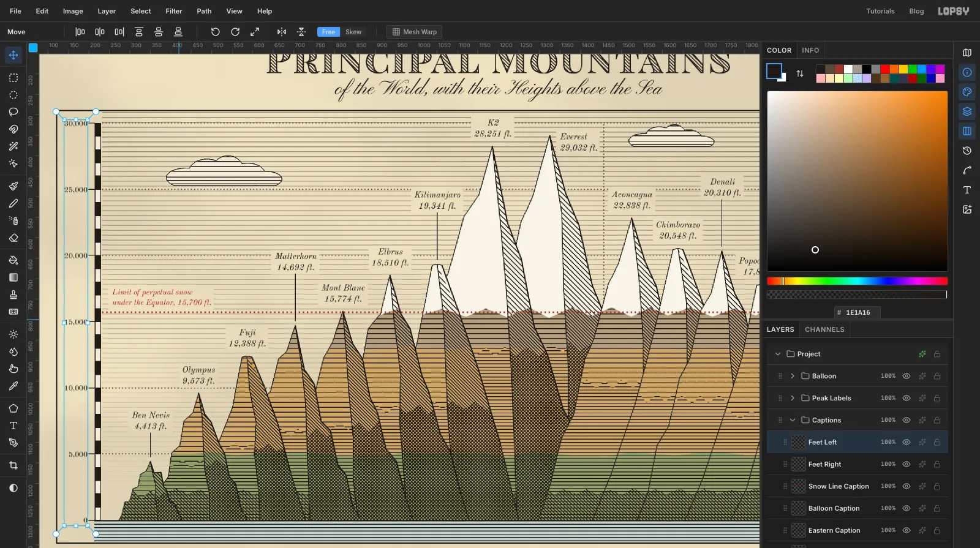Image resolution: width=980 pixels, height=548 pixels.
Task: Hide the Peak Labels group
Action: (x=907, y=398)
